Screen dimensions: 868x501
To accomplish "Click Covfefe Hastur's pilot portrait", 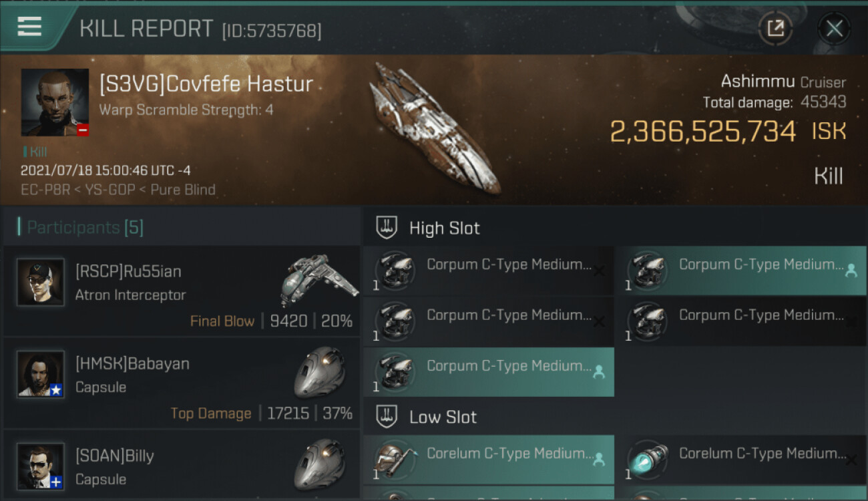I will (x=55, y=102).
